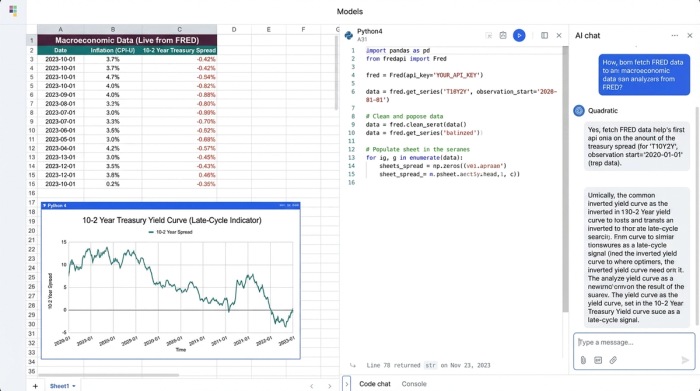Click the Treasury Yield Curve chart title

(x=172, y=220)
